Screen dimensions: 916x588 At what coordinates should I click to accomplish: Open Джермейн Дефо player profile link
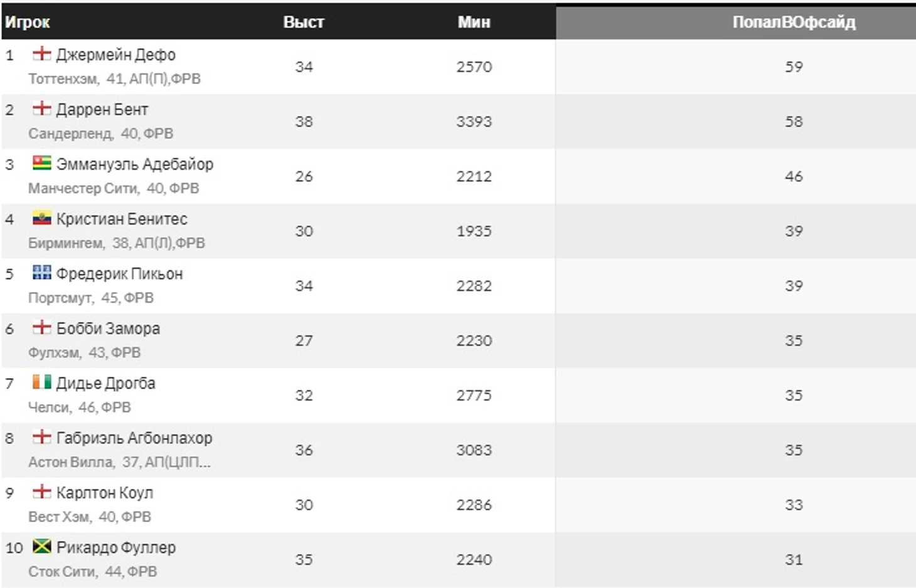click(116, 55)
